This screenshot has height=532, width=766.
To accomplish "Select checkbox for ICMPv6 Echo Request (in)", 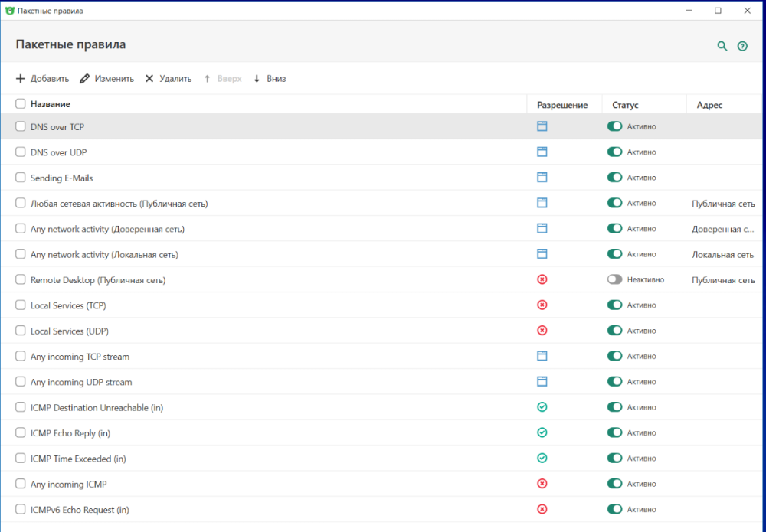I will coord(21,510).
